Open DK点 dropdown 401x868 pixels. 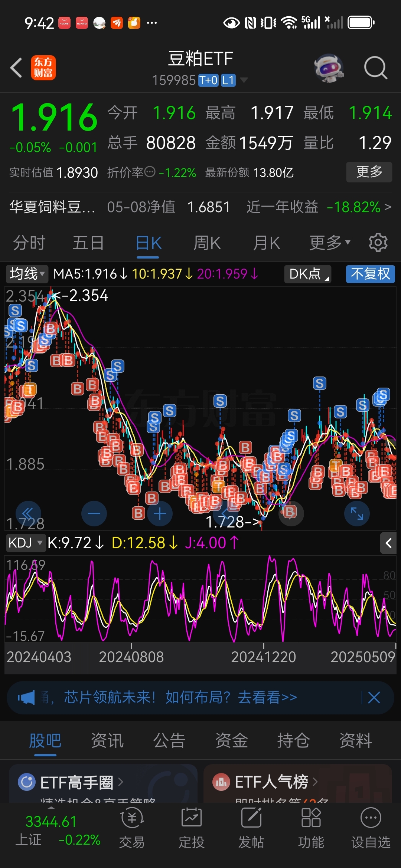pos(308,274)
